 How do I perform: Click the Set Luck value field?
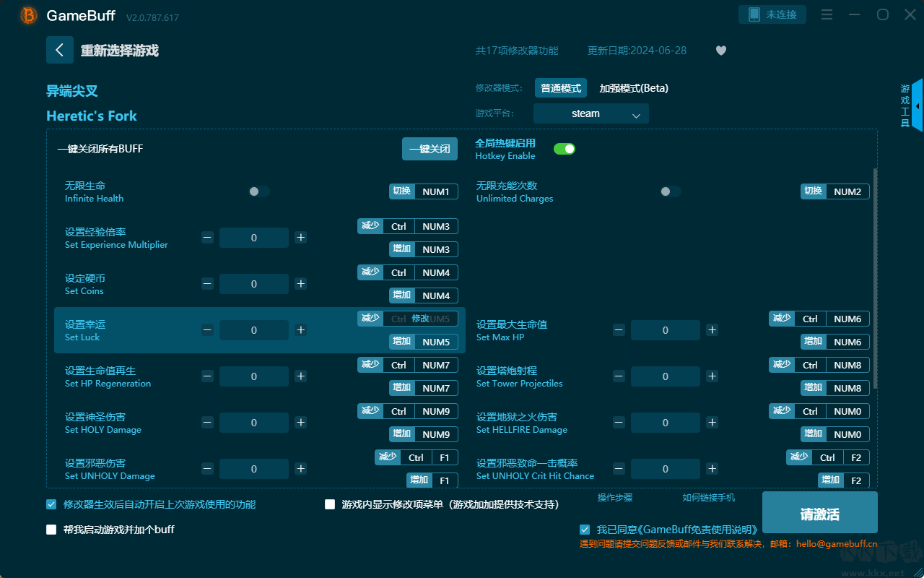pos(254,330)
